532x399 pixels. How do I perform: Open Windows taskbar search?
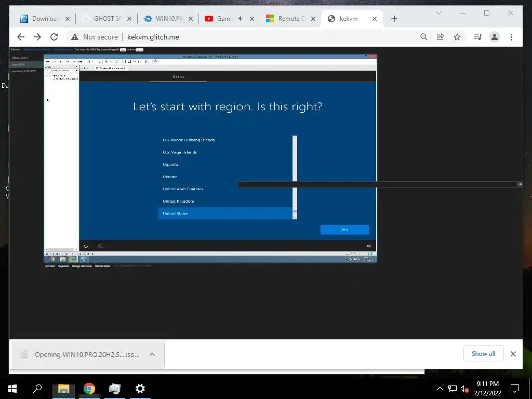point(37,389)
